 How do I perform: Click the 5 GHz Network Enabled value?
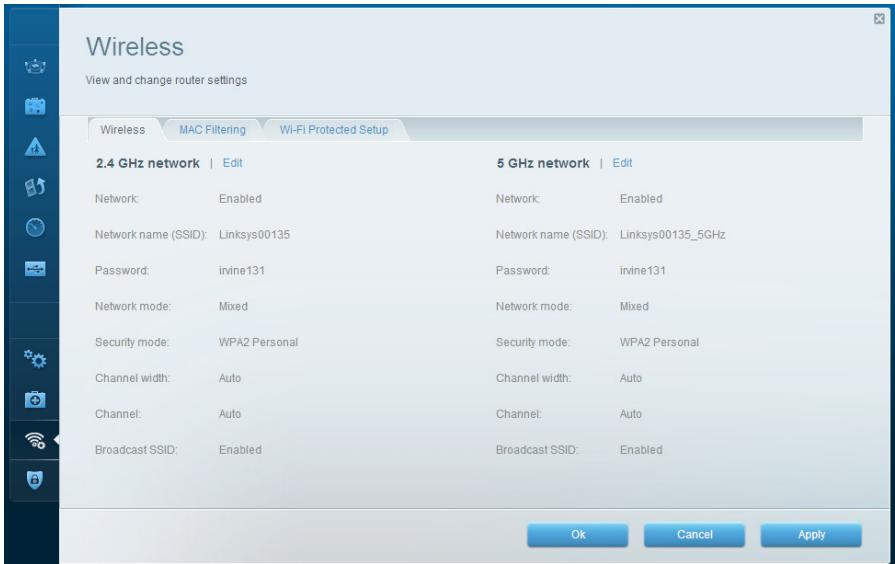641,199
